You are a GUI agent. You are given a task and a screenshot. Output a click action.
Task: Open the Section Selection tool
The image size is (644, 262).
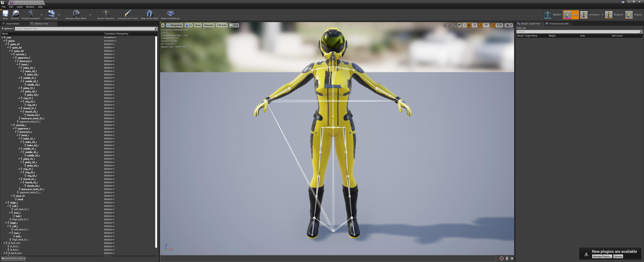pos(106,13)
